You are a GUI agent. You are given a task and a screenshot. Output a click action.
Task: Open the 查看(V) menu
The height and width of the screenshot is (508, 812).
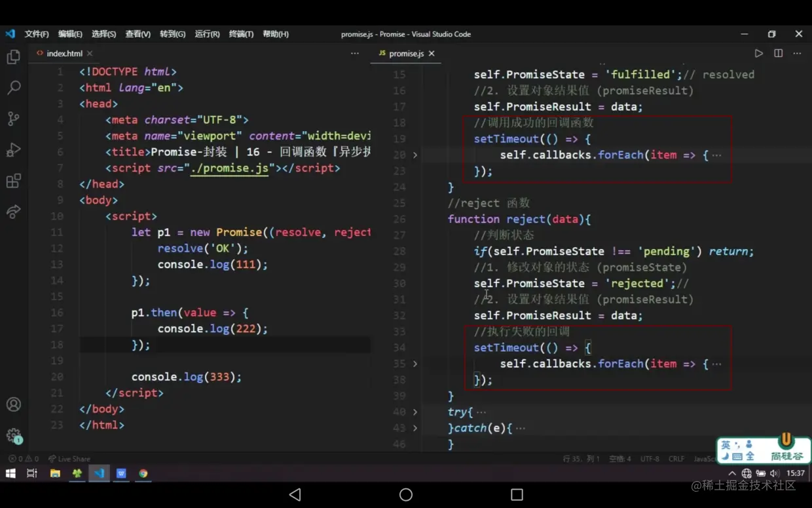[x=138, y=34]
